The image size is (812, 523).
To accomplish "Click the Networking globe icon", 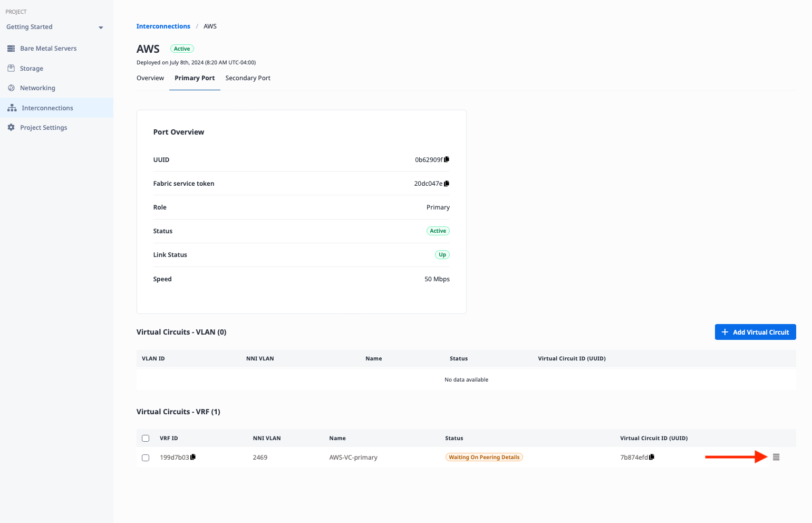I will click(x=11, y=88).
